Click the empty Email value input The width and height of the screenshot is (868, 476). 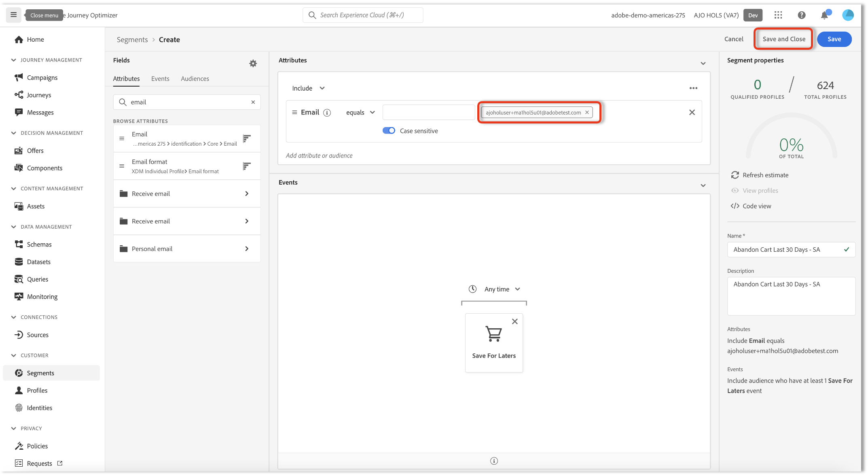429,112
